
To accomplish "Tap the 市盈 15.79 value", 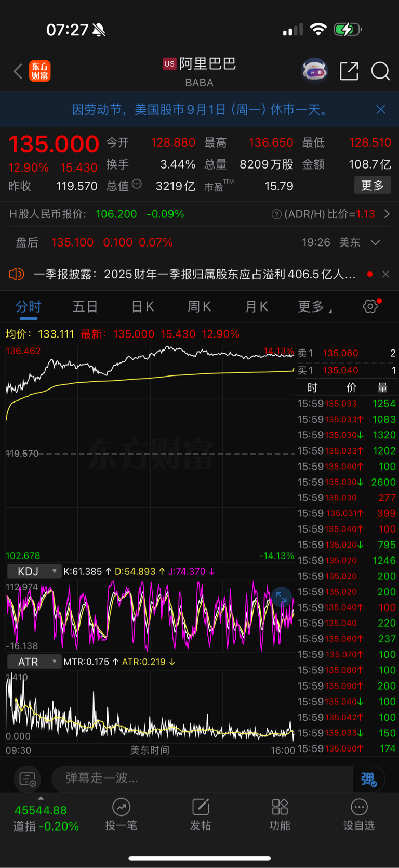I will [x=279, y=186].
